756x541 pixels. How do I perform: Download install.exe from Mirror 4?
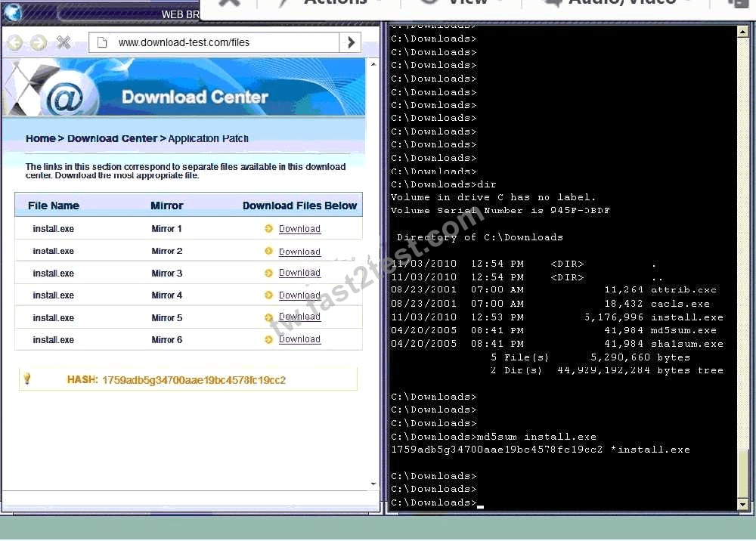299,295
